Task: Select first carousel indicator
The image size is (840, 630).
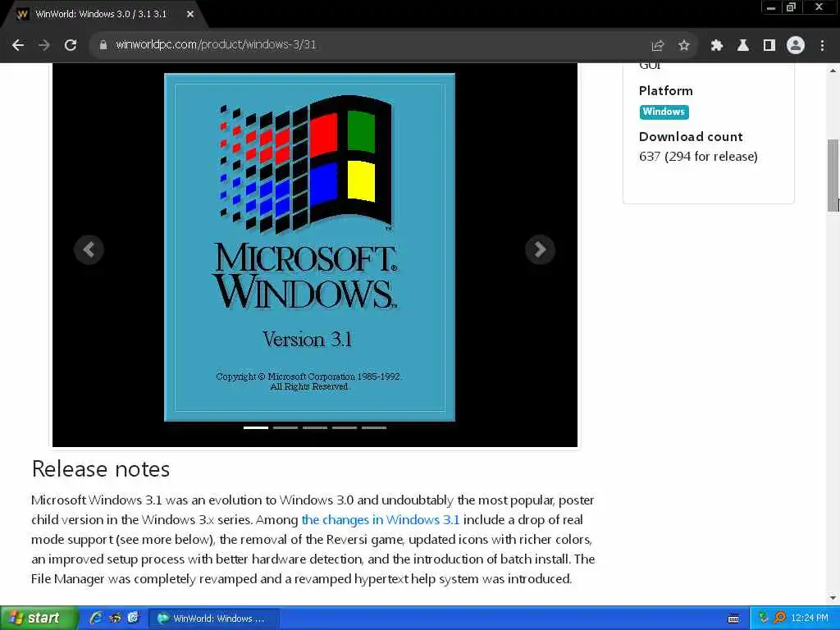Action: [256, 427]
